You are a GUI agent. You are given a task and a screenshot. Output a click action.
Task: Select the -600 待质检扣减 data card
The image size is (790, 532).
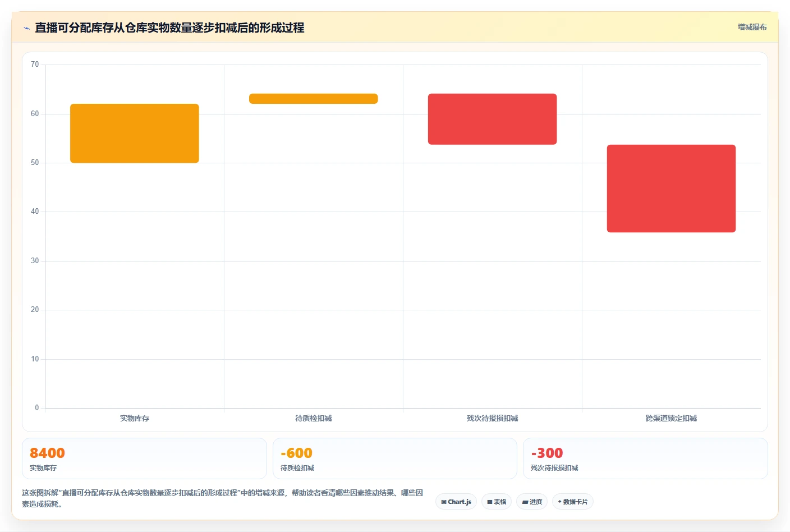pyautogui.click(x=395, y=458)
